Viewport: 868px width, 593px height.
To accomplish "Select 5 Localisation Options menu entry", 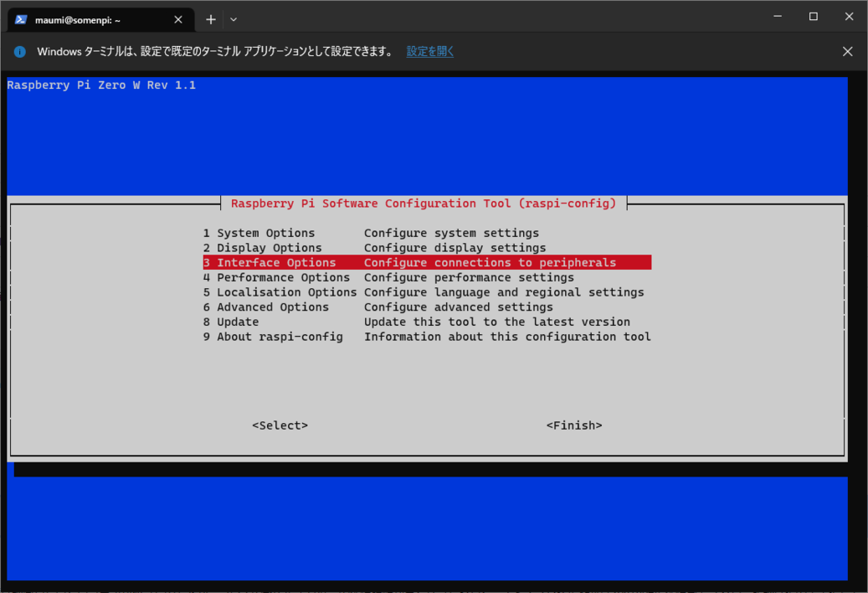I will (x=427, y=292).
